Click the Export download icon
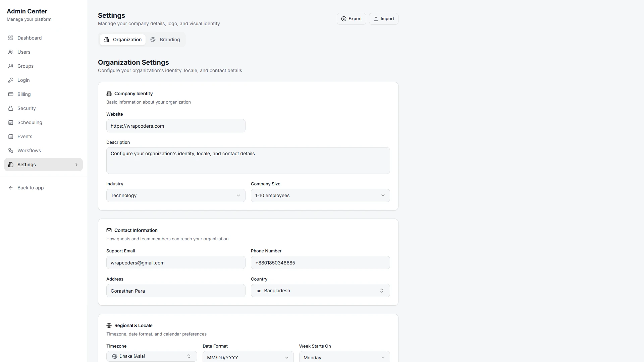This screenshot has width=644, height=362. click(344, 19)
